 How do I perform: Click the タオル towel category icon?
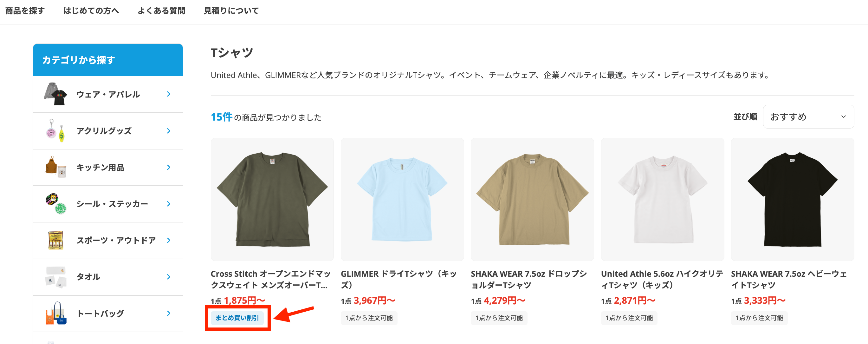coord(55,276)
